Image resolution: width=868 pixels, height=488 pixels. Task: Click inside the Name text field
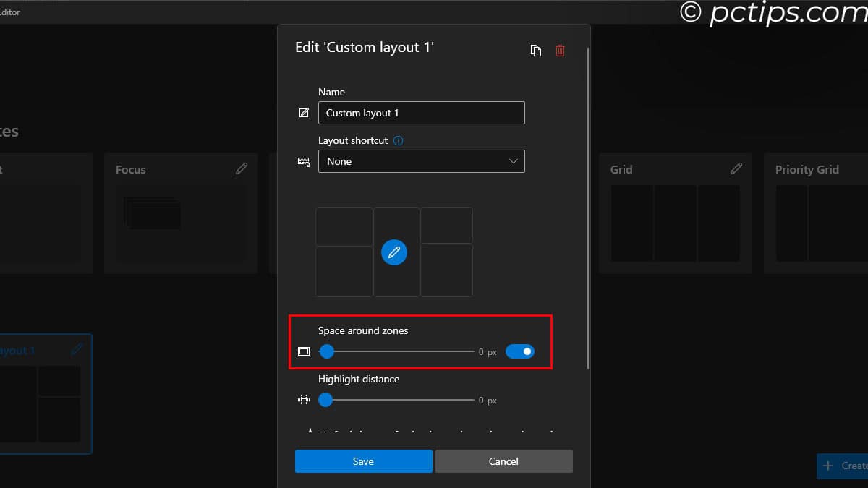[422, 112]
